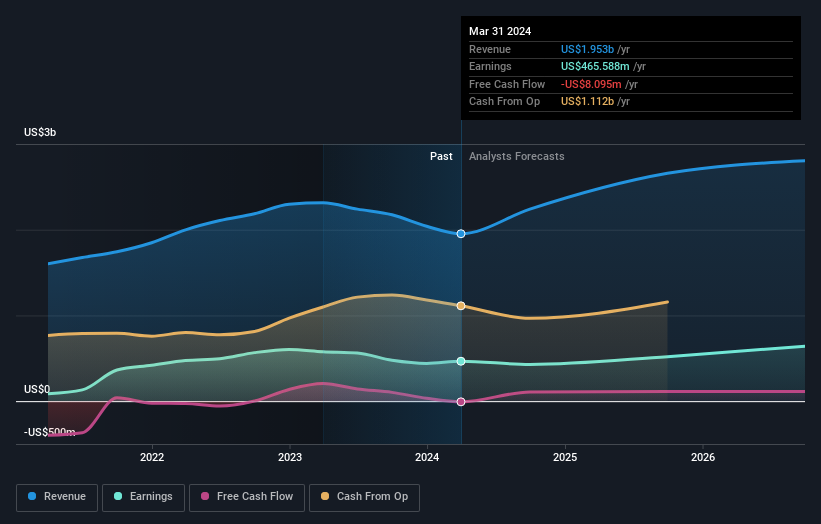The height and width of the screenshot is (524, 821).
Task: Click the US$1.953b revenue value in tooltip
Action: point(587,49)
